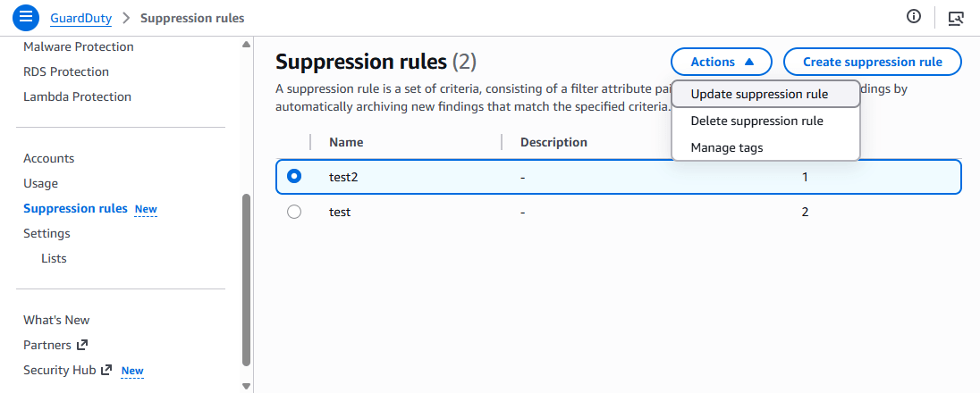This screenshot has height=393, width=980.
Task: Select the test2 rule radio button
Action: click(x=294, y=177)
